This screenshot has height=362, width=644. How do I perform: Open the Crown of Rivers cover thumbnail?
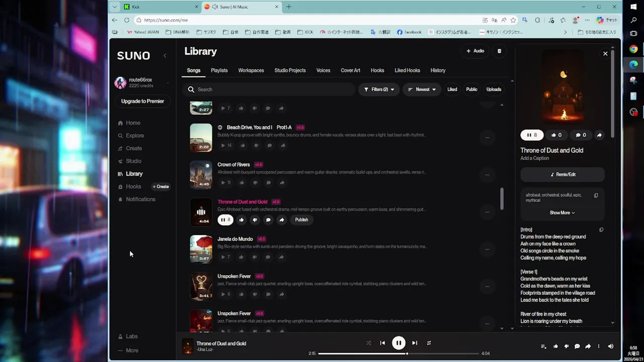pyautogui.click(x=201, y=175)
